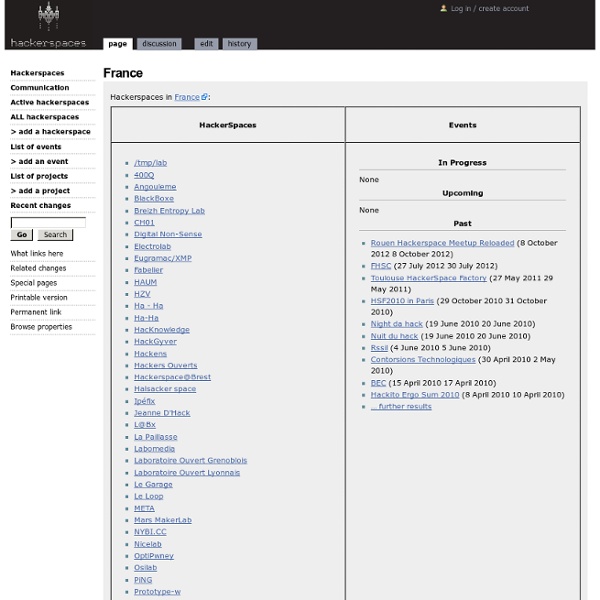Open Jeanne D'Hack link
This screenshot has width=600, height=600.
tap(162, 413)
